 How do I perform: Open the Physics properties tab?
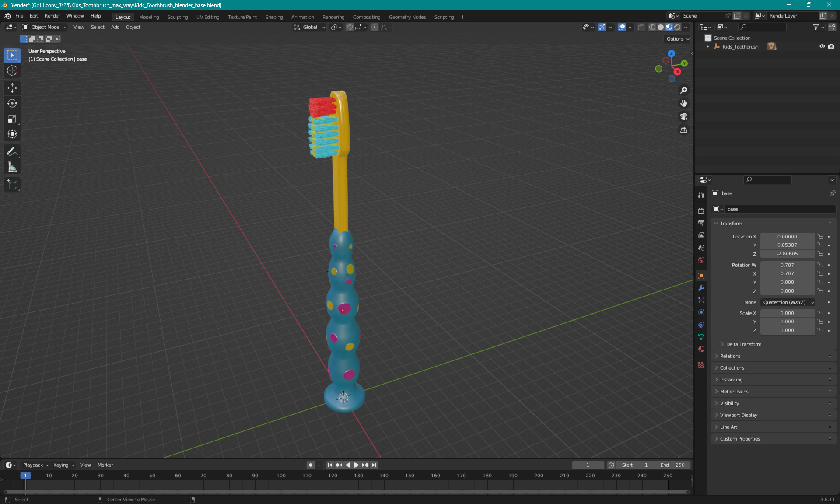tap(701, 312)
